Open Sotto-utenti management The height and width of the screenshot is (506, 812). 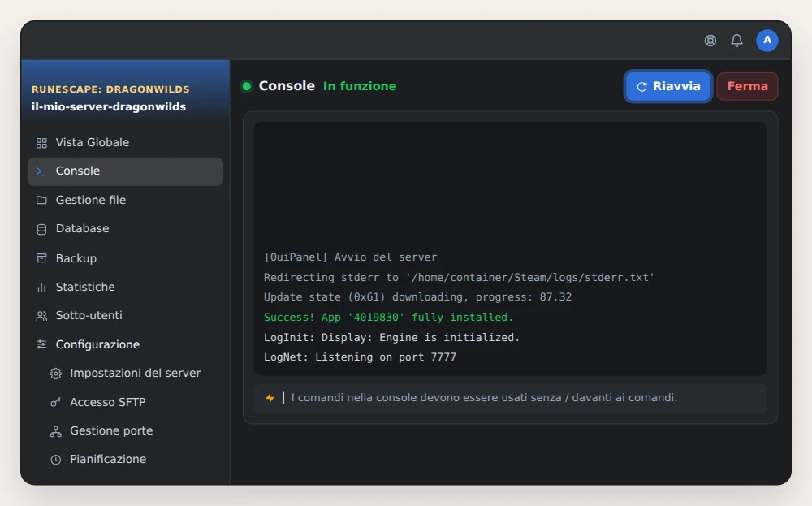pyautogui.click(x=125, y=315)
